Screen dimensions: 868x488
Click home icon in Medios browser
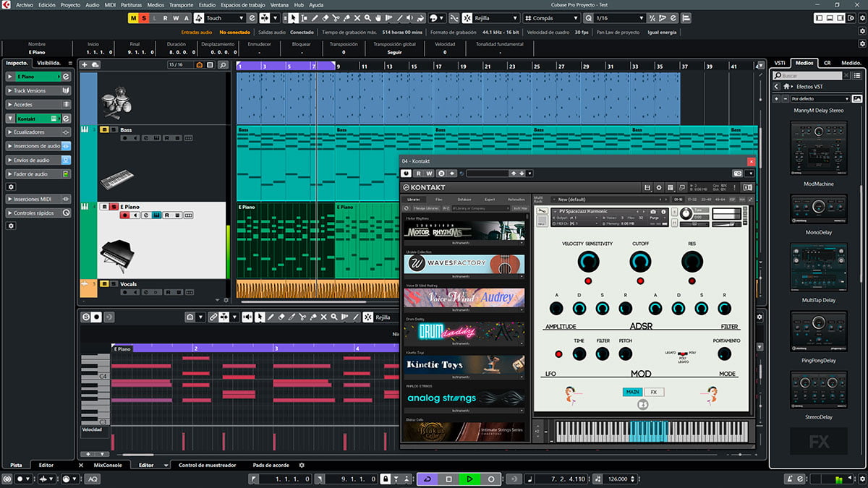click(x=787, y=86)
